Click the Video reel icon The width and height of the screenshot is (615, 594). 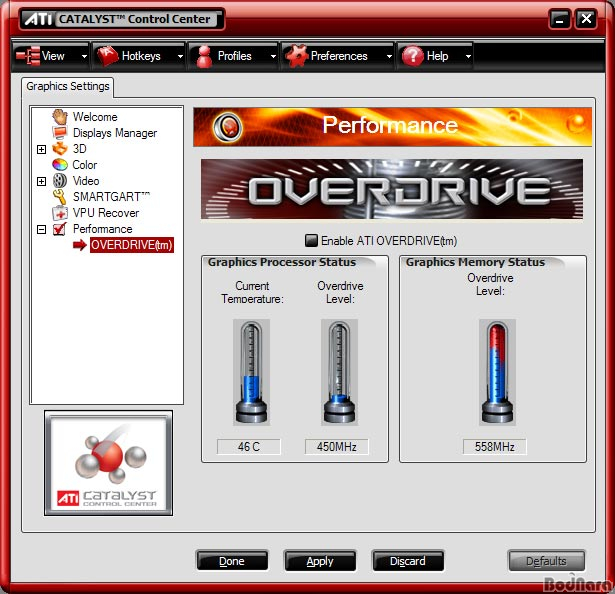click(x=60, y=181)
